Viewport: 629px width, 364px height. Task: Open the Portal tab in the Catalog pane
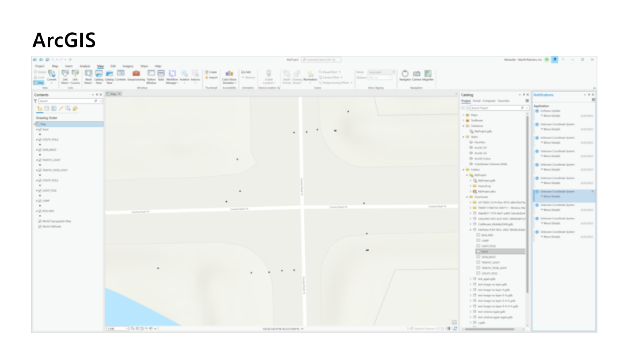point(476,101)
